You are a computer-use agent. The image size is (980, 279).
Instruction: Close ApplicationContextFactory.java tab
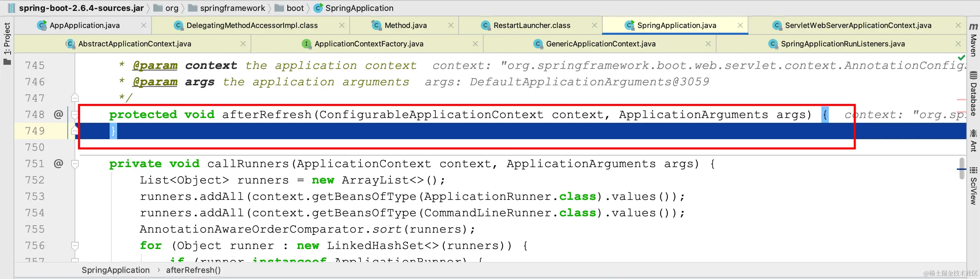pos(475,44)
